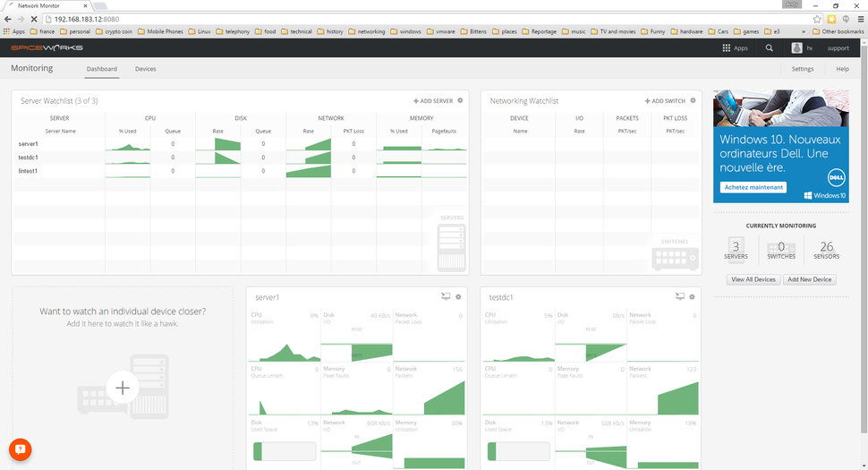Click server1 CPU utilization graph
The image size is (868, 470).
[x=285, y=351]
